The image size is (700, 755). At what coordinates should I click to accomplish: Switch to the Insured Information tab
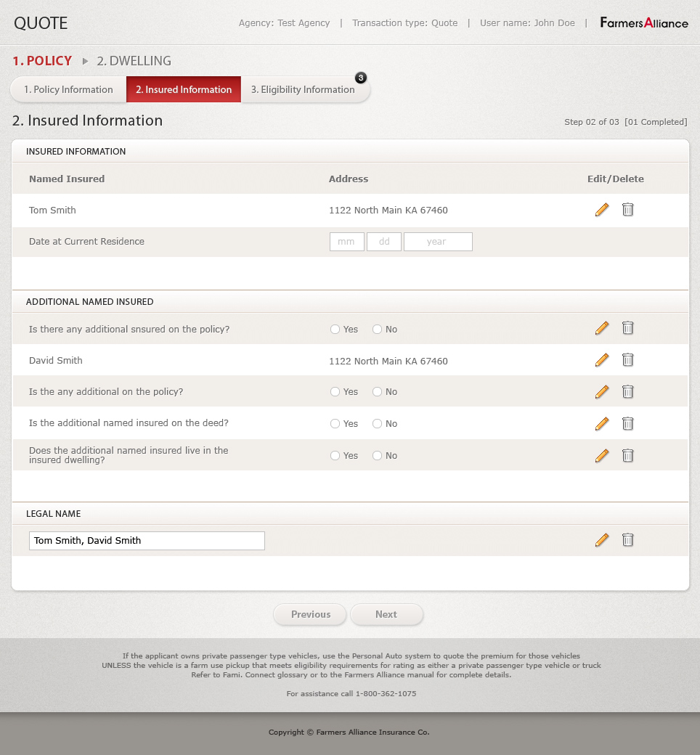point(184,89)
